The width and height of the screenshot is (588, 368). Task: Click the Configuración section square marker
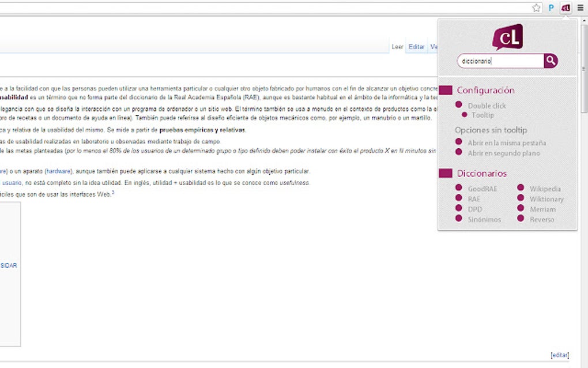(x=446, y=91)
